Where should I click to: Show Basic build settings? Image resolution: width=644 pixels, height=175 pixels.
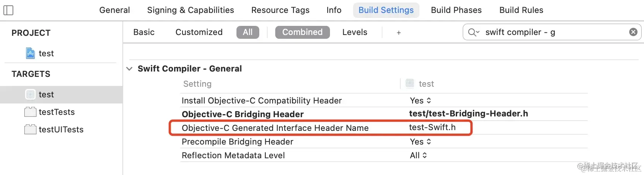[144, 32]
